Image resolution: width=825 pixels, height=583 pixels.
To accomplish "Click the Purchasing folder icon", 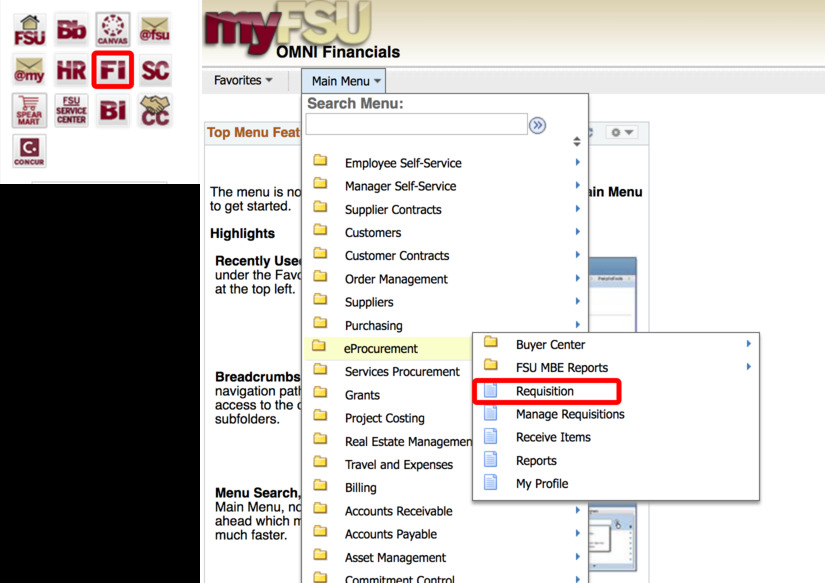I will [x=320, y=323].
